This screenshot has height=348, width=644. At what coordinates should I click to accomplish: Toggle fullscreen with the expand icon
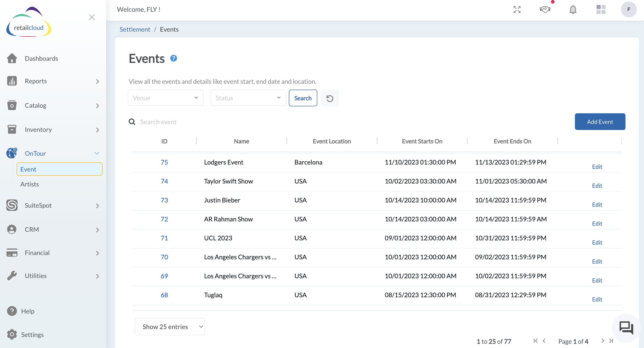tap(517, 9)
